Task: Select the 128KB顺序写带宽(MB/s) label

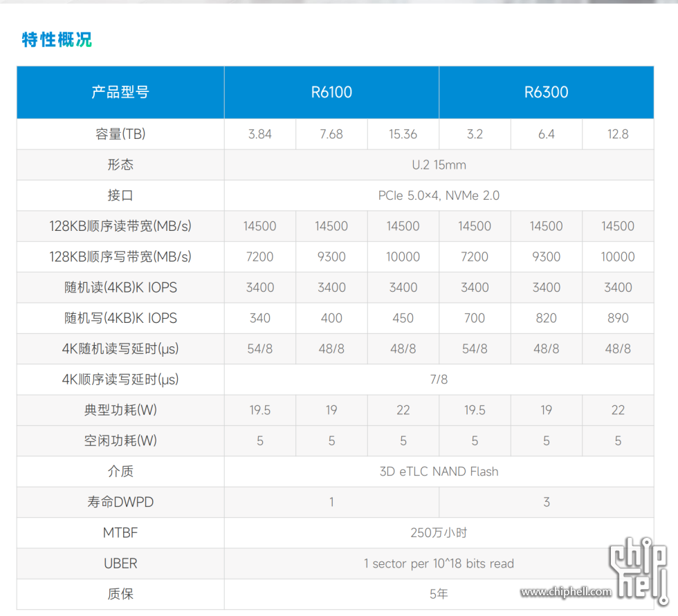Action: coord(120,256)
